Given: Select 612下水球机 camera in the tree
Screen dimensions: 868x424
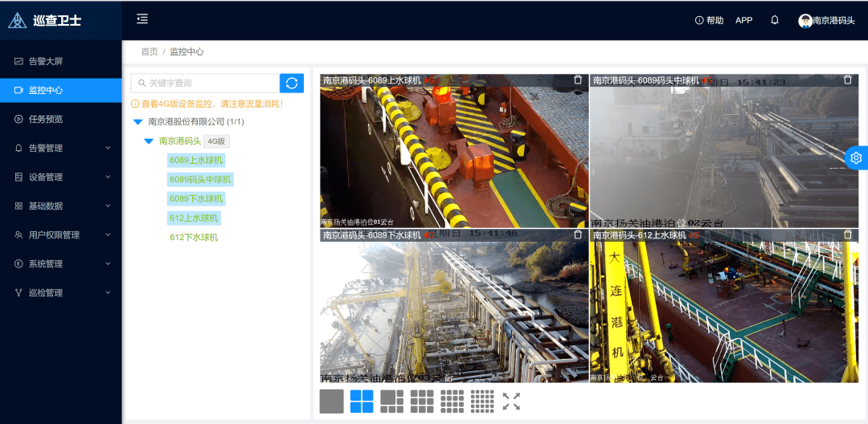Looking at the screenshot, I should pyautogui.click(x=194, y=238).
